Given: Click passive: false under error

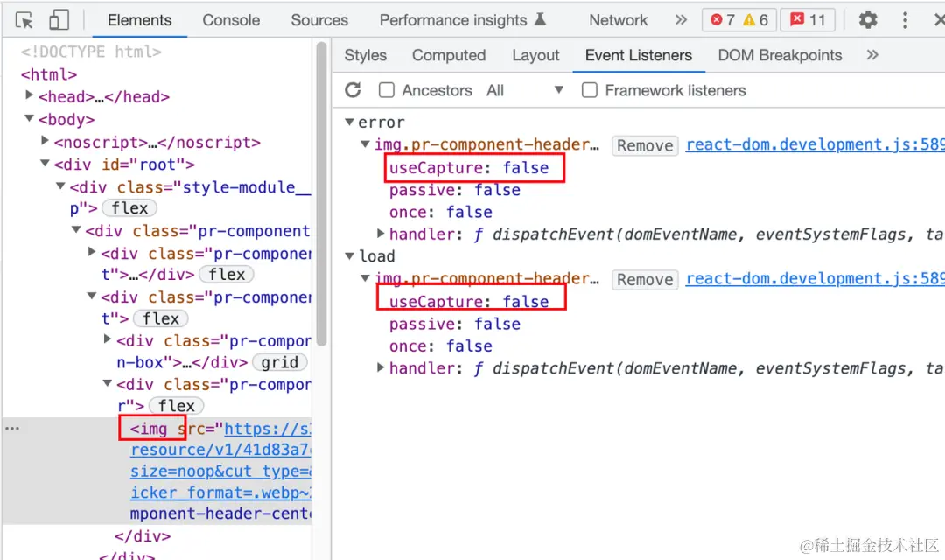Looking at the screenshot, I should pyautogui.click(x=454, y=190).
